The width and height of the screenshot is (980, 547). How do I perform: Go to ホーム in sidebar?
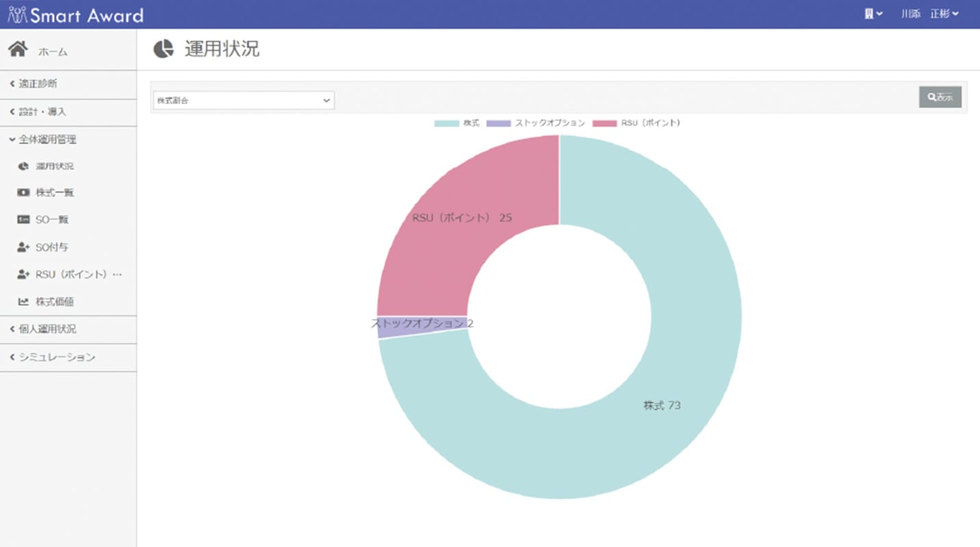click(x=53, y=52)
